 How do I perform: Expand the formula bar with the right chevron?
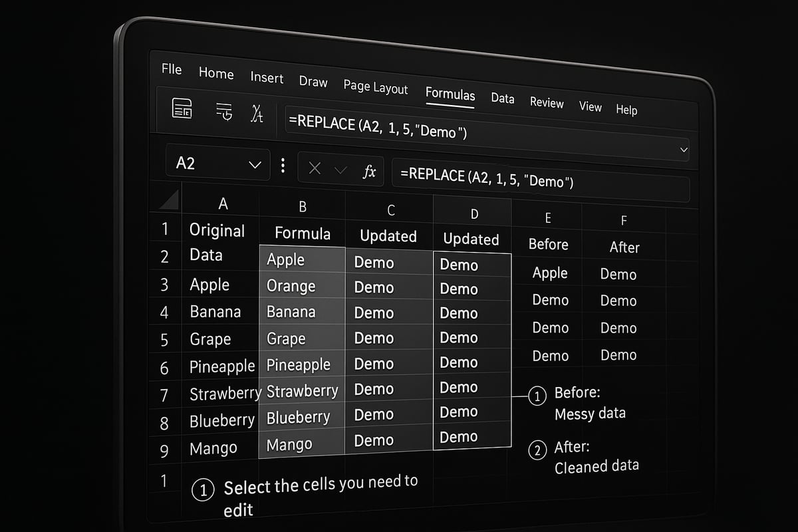coord(684,150)
